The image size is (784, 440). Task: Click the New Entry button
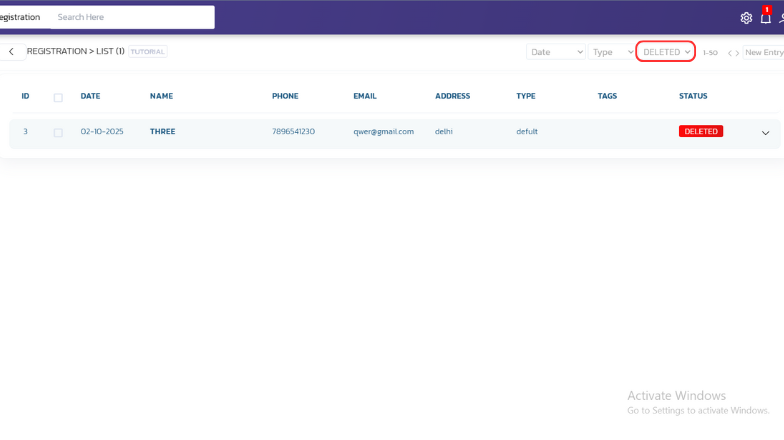[x=764, y=52]
